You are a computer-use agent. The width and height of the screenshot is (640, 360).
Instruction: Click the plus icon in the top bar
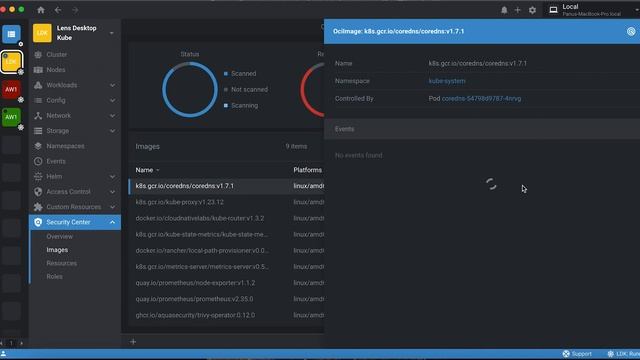coord(518,10)
